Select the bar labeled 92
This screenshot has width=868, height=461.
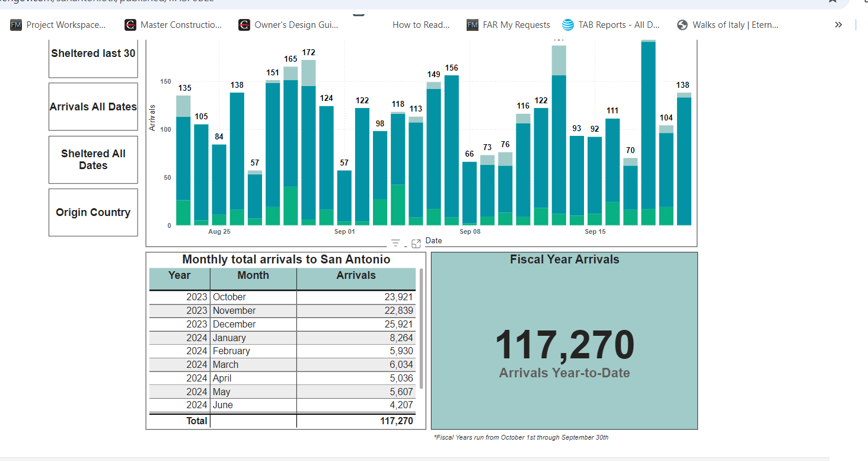coord(595,181)
